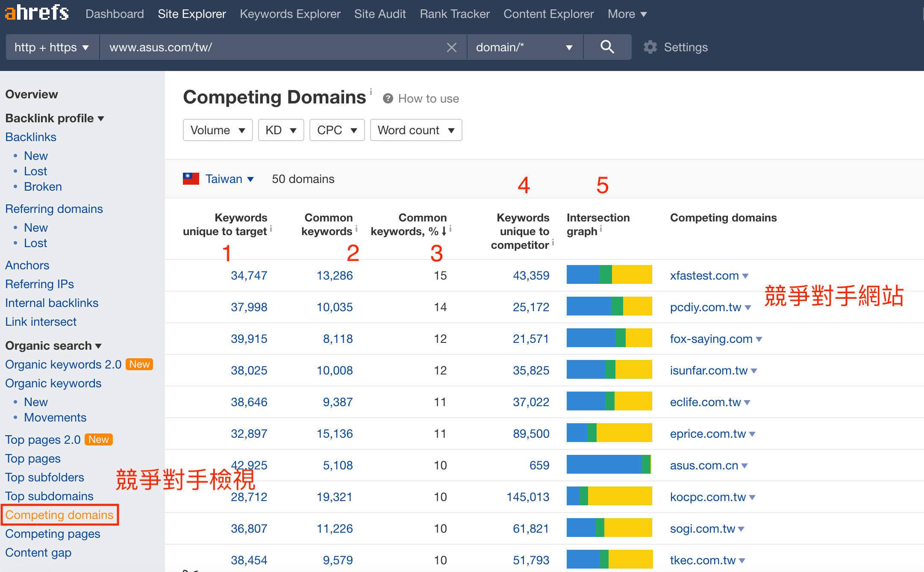Collapse the Backlink profile section
This screenshot has height=572, width=924.
(55, 118)
